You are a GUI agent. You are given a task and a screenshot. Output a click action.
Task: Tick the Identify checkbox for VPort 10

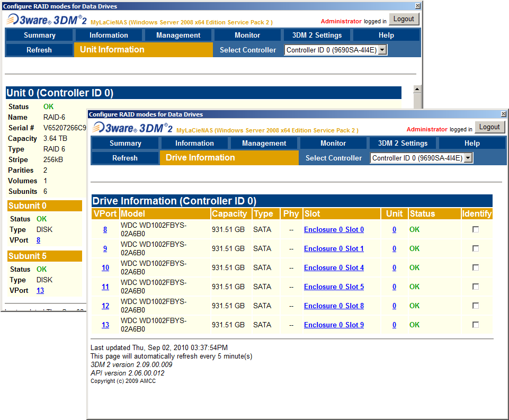tap(476, 267)
